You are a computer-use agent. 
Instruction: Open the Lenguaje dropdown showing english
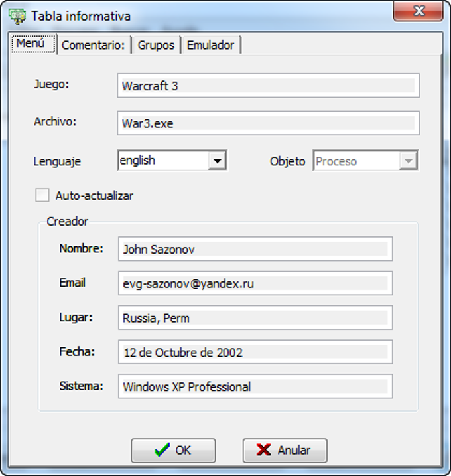172,160
